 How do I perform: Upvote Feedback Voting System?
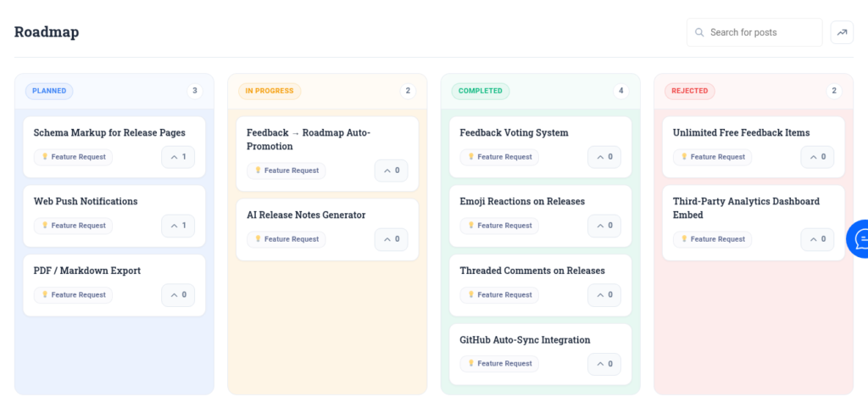point(604,157)
